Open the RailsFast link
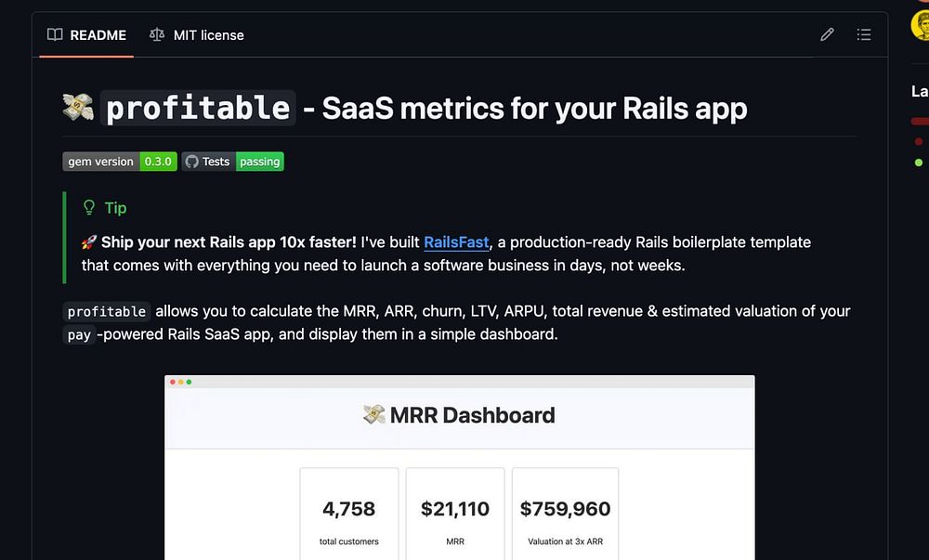 (x=456, y=242)
